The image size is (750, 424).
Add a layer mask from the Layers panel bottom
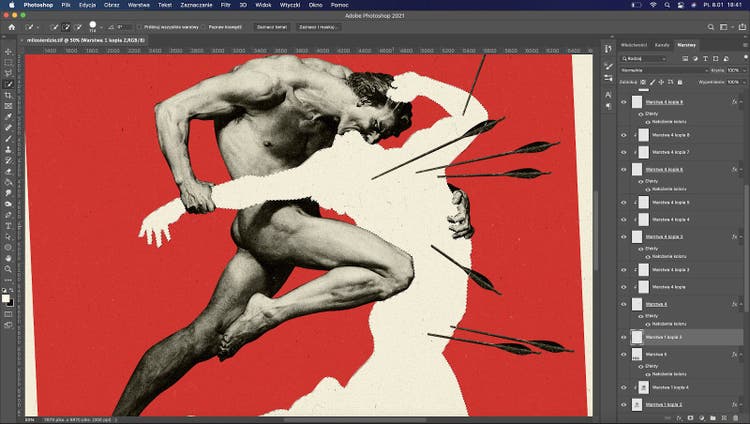[x=690, y=418]
